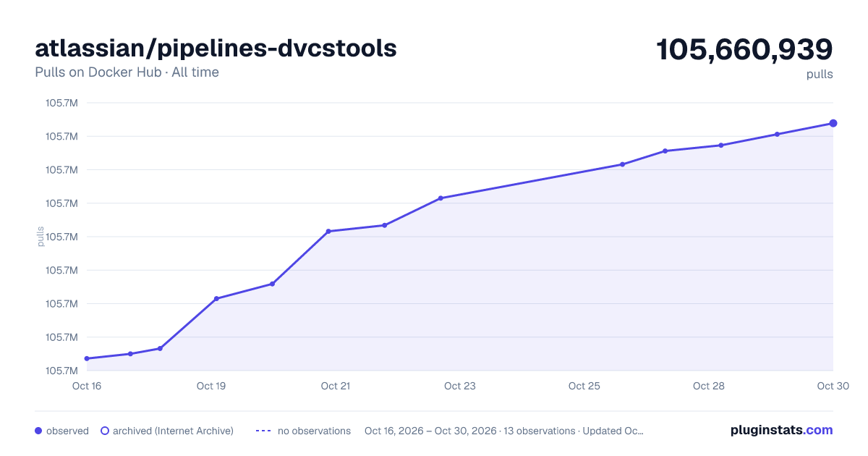Click the 'observed' legend text
This screenshot has width=868, height=456.
67,431
